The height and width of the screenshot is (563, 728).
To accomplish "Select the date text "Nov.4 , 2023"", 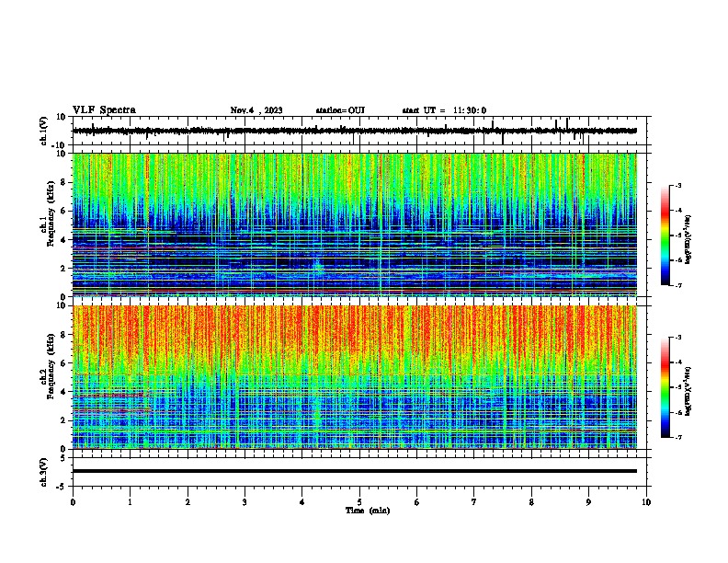I will pos(256,110).
